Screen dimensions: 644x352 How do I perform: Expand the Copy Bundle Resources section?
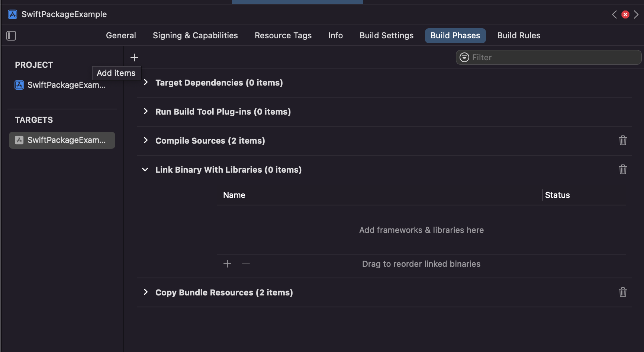point(146,292)
